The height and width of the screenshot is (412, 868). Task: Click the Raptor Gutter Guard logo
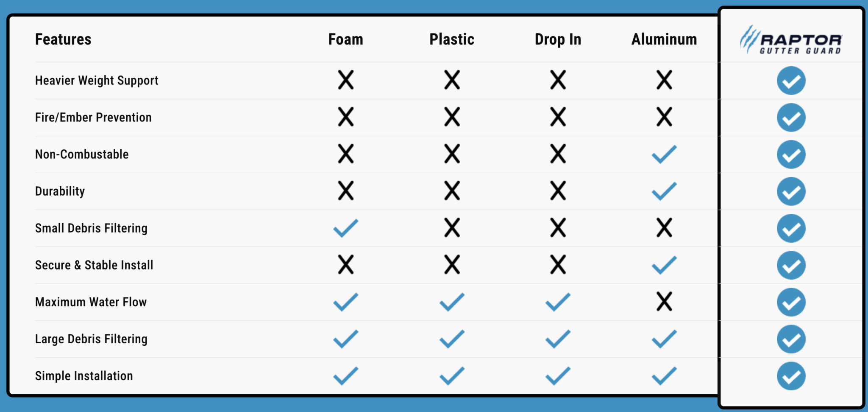(x=791, y=40)
